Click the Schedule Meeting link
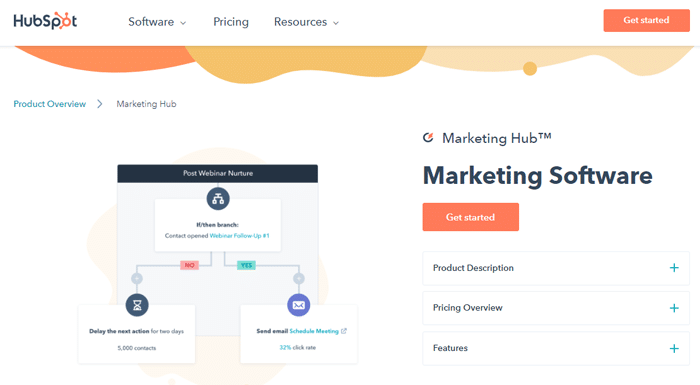The width and height of the screenshot is (700, 385). coord(314,331)
